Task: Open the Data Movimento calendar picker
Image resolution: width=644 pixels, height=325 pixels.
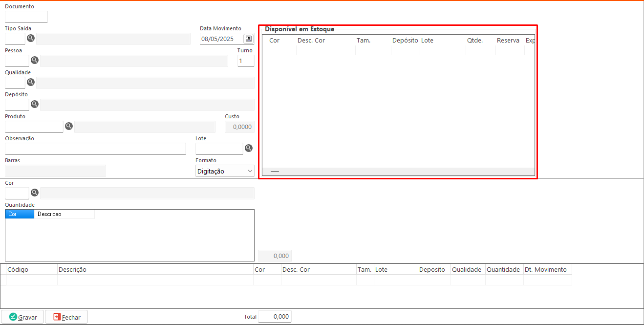Action: (x=248, y=39)
